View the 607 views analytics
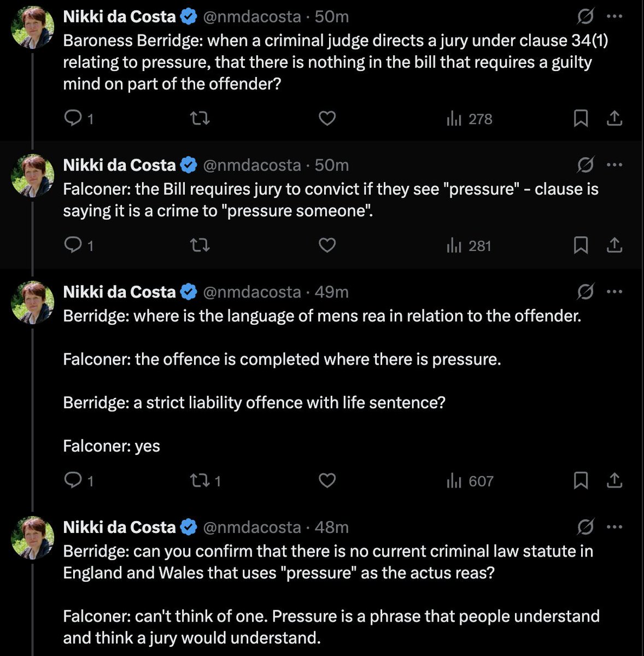 (x=470, y=481)
